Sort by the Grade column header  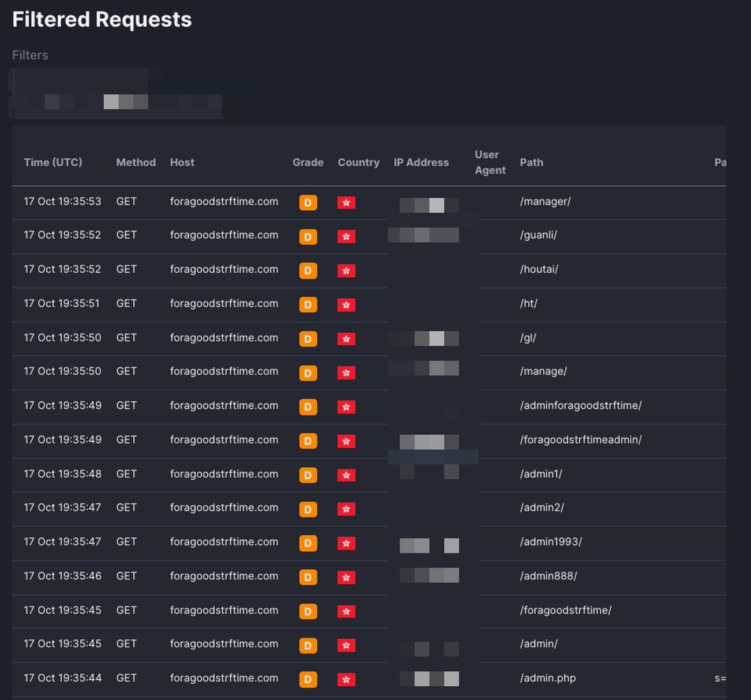click(x=308, y=162)
